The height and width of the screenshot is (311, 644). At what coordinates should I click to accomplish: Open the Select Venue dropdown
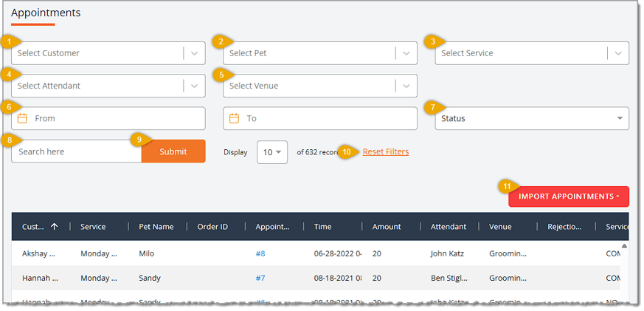[320, 86]
